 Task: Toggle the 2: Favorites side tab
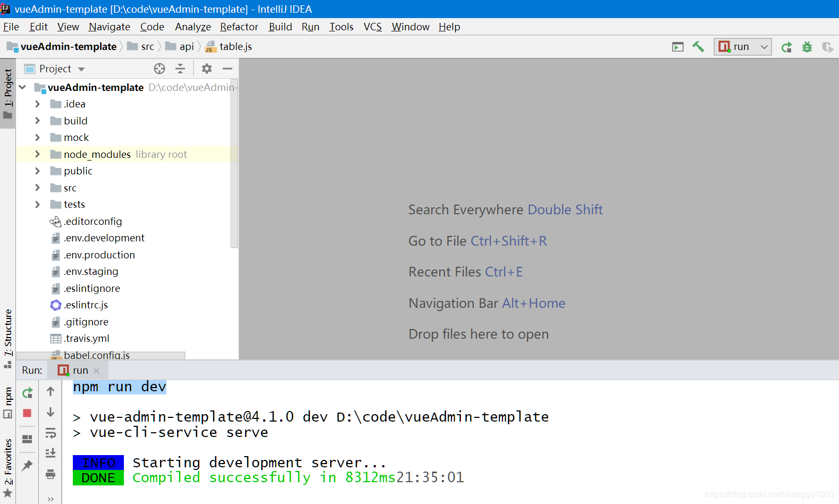pos(7,468)
